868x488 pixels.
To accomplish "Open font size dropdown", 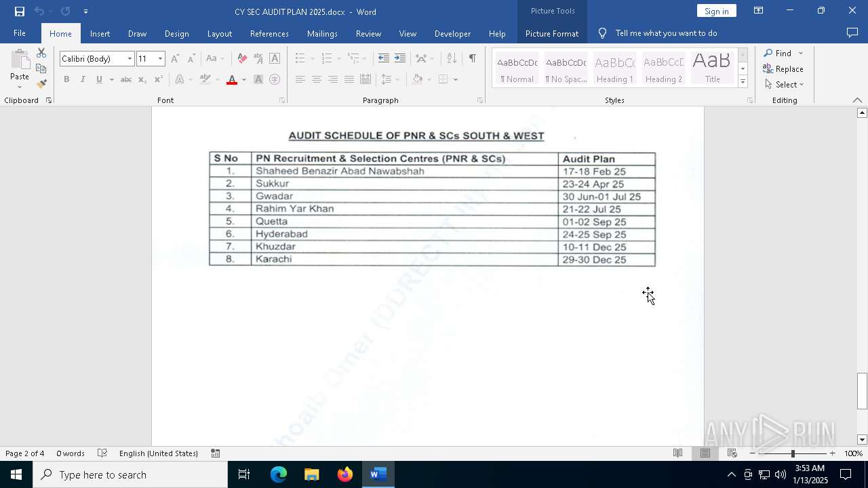I will (160, 59).
